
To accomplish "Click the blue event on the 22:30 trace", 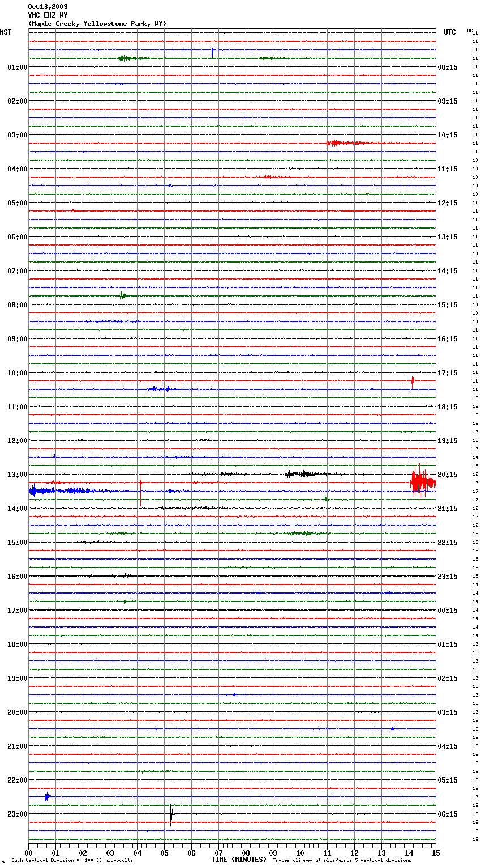I will (x=49, y=797).
